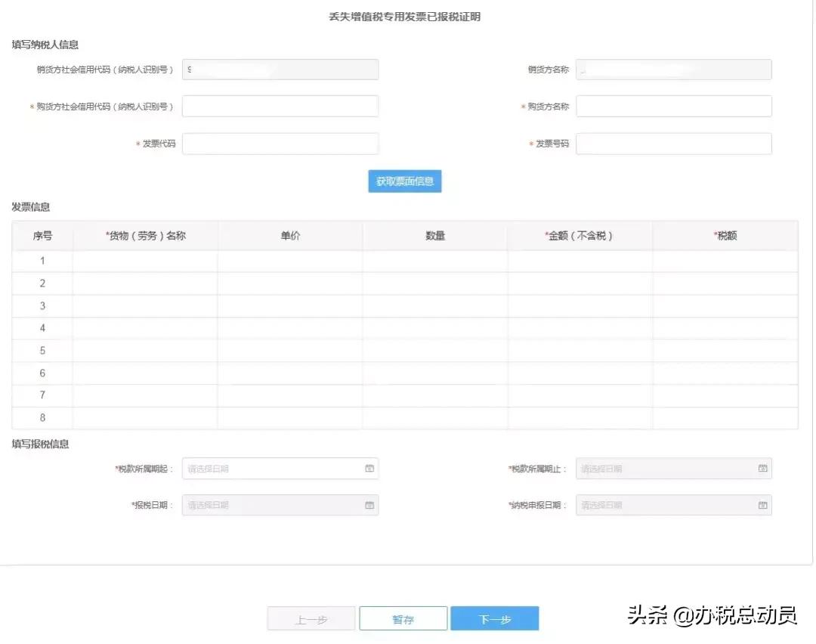Click row 3 cell under 金额（不含税）
The image size is (816, 644).
(x=580, y=305)
